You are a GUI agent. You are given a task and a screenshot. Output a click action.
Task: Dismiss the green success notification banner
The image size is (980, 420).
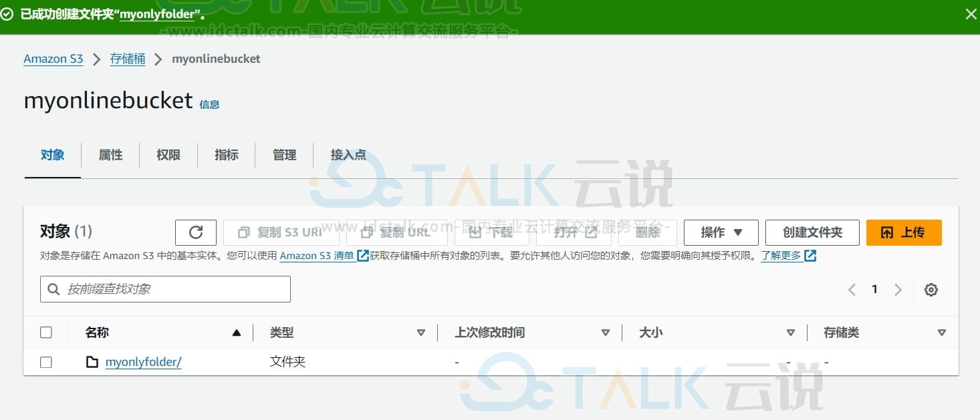(971, 14)
